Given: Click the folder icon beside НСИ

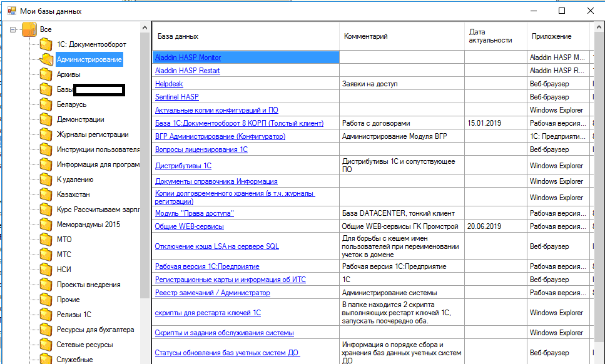Looking at the screenshot, I should click(46, 270).
